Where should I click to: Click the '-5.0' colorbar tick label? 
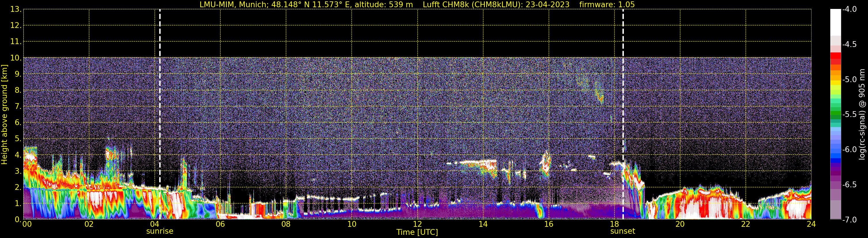pyautogui.click(x=850, y=79)
